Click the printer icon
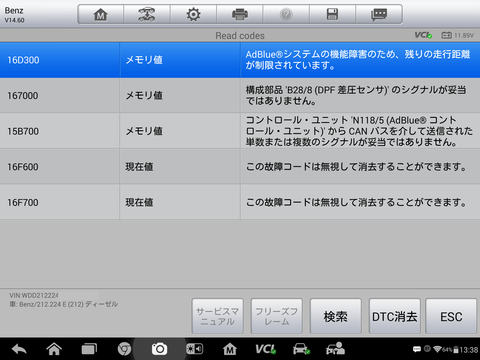 pyautogui.click(x=240, y=14)
